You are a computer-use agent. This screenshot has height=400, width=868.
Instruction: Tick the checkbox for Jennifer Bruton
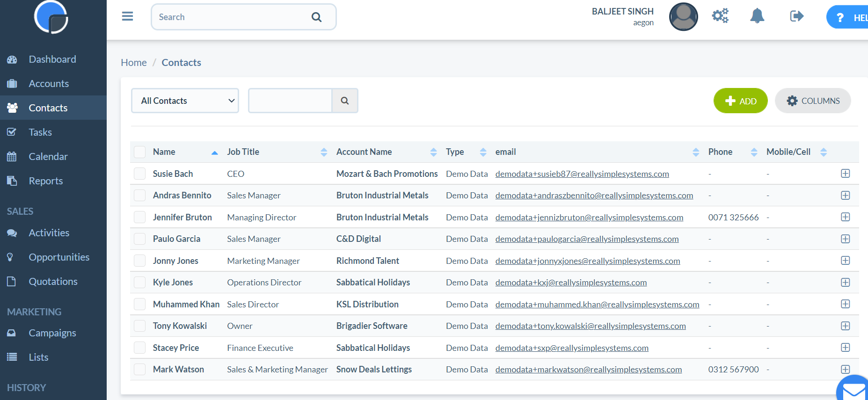[x=140, y=217]
